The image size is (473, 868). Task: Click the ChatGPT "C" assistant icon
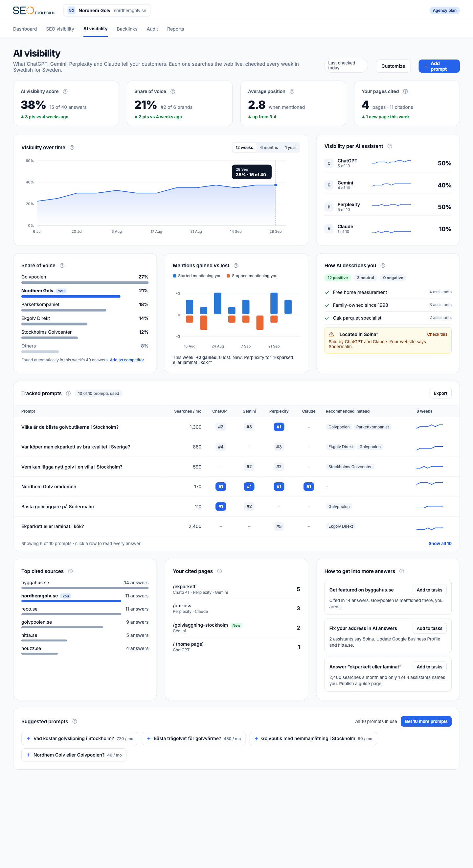(329, 163)
